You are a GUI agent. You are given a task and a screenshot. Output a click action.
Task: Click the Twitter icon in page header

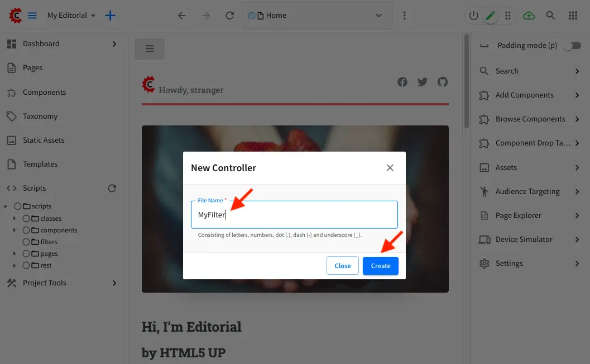click(423, 82)
